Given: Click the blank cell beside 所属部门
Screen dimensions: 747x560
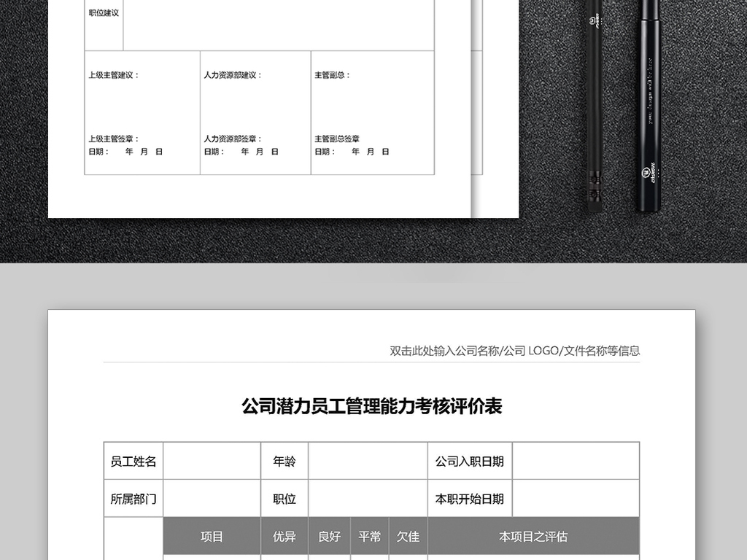Looking at the screenshot, I should [212, 498].
